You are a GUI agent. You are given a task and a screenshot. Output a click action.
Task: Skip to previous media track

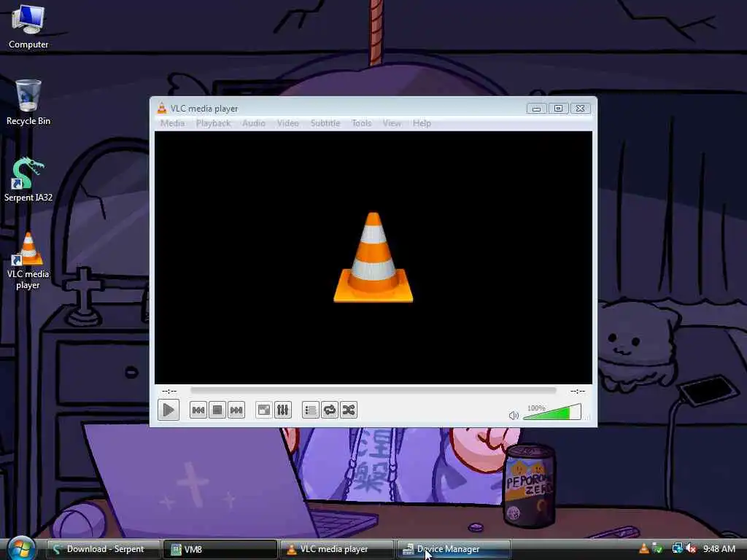198,410
